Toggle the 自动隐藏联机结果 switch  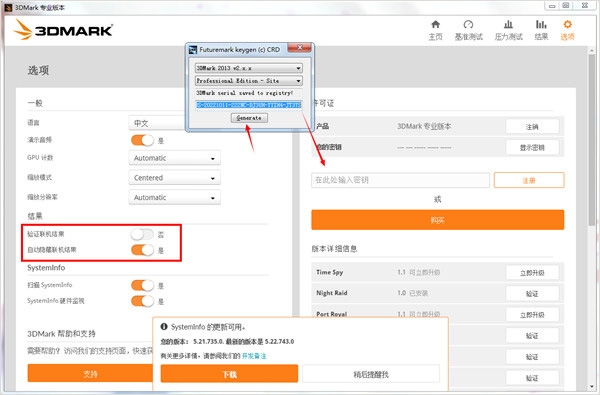(x=142, y=250)
